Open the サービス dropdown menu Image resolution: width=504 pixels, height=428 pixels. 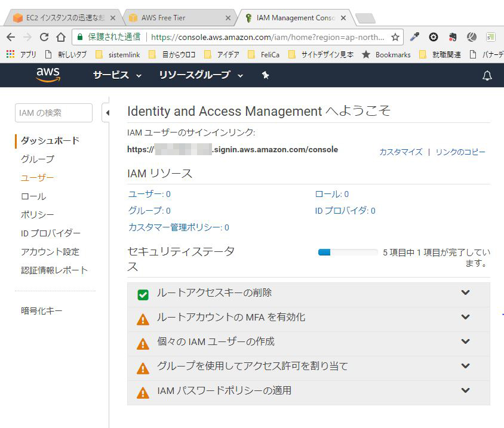pos(117,75)
